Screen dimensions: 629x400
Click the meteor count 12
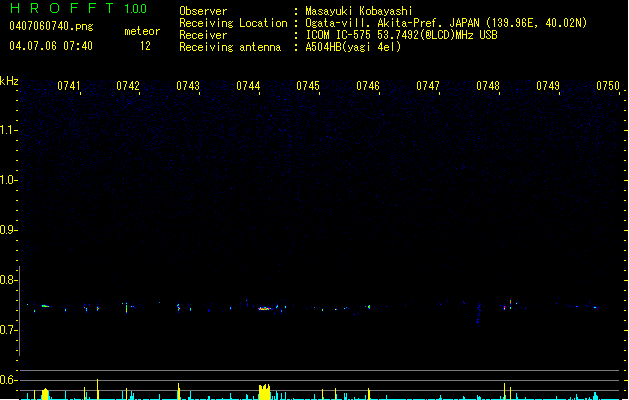click(x=145, y=46)
